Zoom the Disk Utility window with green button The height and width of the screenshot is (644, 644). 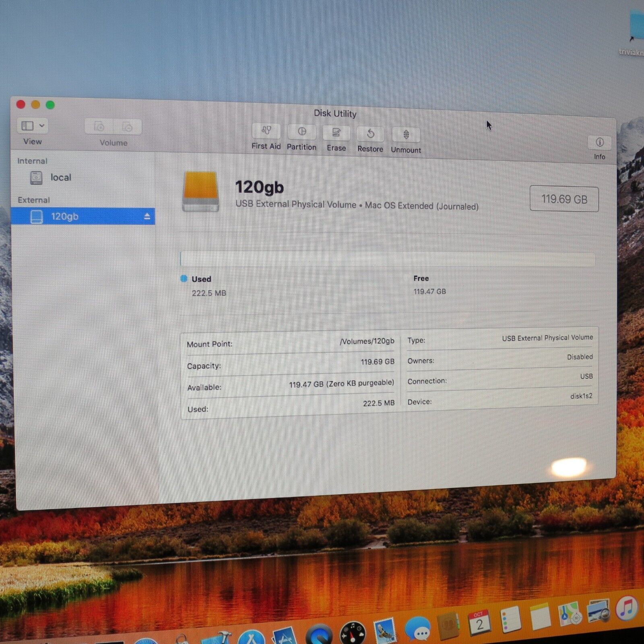click(x=50, y=105)
